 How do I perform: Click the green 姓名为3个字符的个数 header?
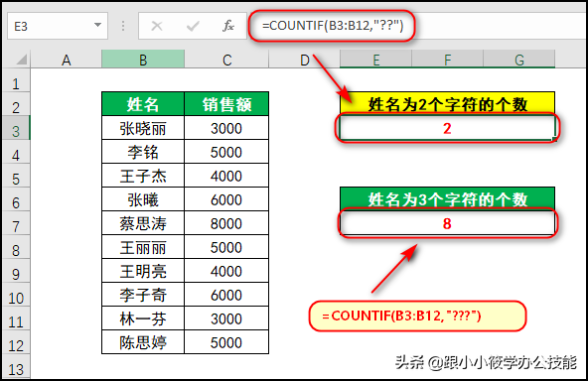pos(447,198)
